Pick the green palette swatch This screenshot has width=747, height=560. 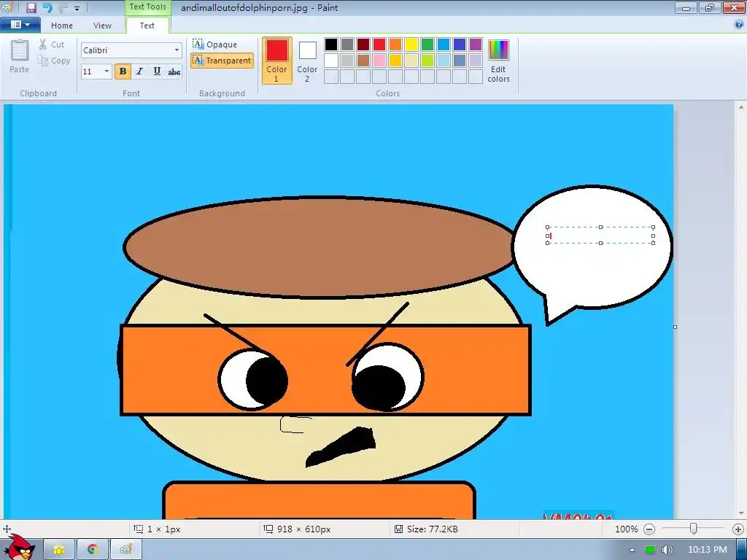click(427, 44)
